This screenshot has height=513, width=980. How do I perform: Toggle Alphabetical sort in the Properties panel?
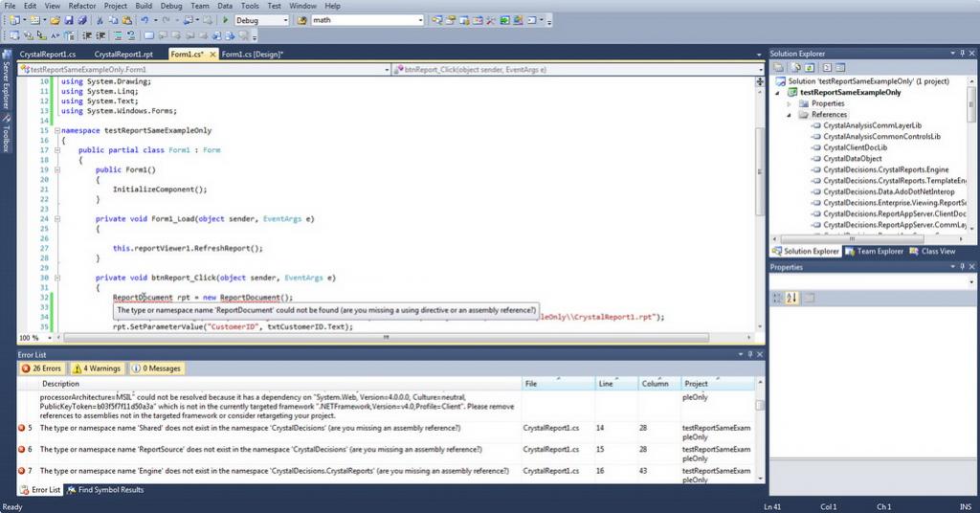(x=791, y=298)
